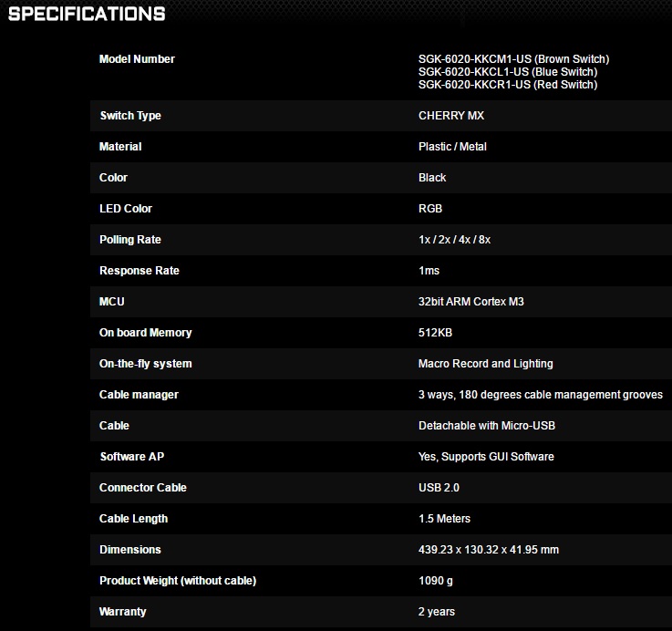Screen dimensions: 672x631
Task: Select the Blue Switch model number text
Action: pos(508,72)
